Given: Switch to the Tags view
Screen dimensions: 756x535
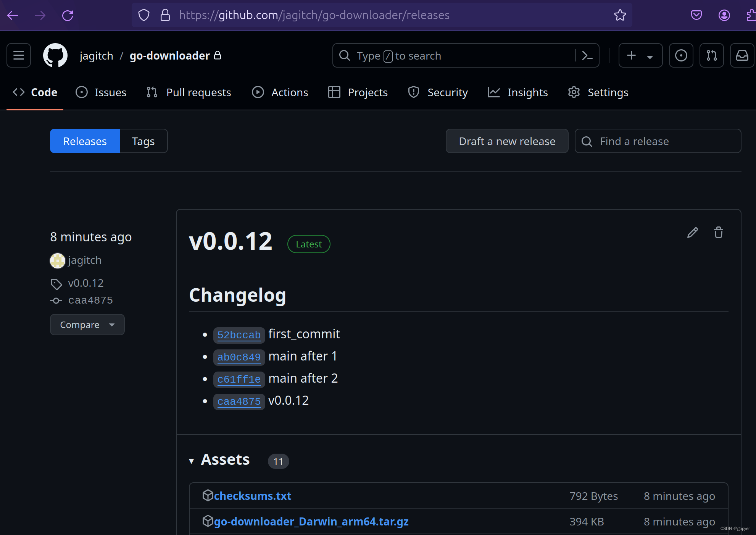Looking at the screenshot, I should [x=143, y=141].
